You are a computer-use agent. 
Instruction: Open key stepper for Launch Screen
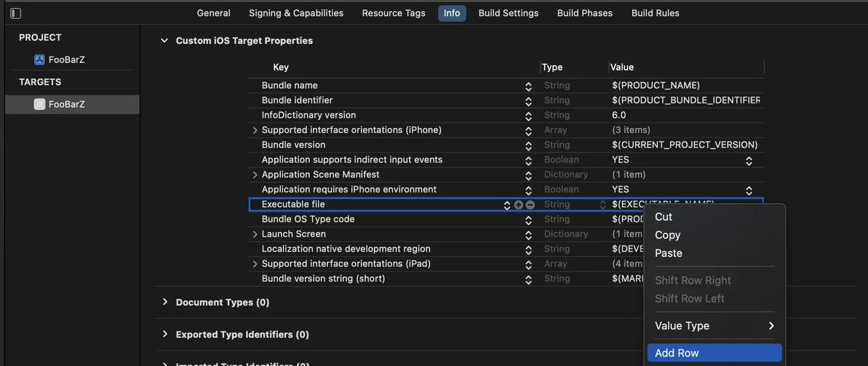coord(528,235)
